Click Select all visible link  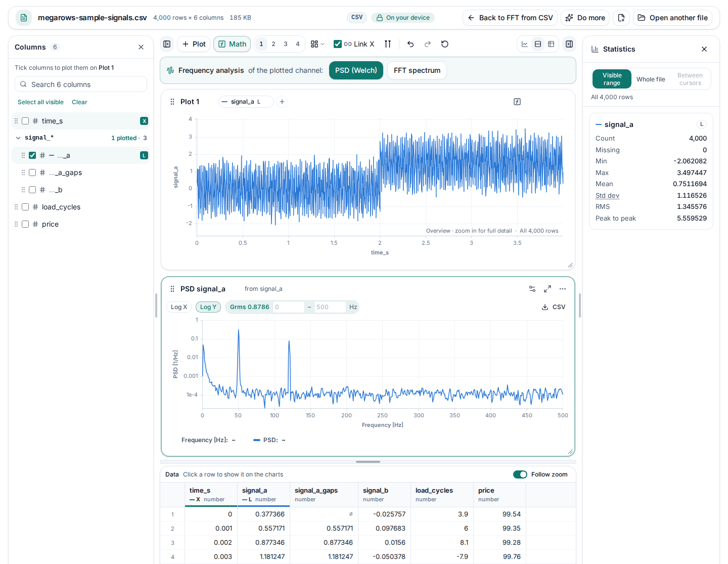click(40, 102)
